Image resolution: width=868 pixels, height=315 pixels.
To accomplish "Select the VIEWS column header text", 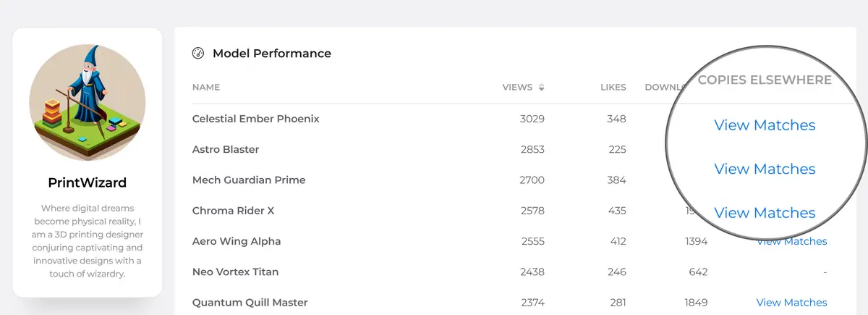I will pos(517,88).
